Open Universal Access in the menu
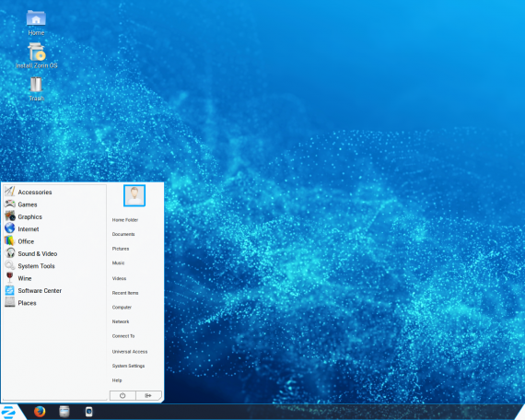 click(x=130, y=352)
